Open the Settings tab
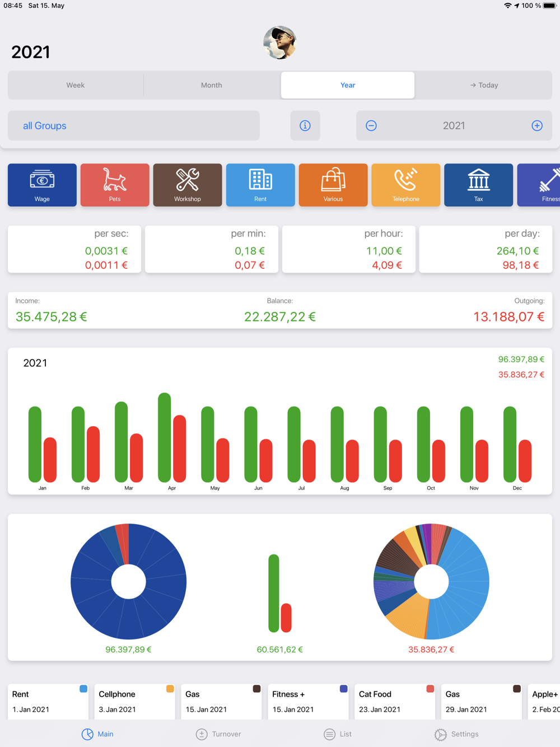 tap(456, 734)
